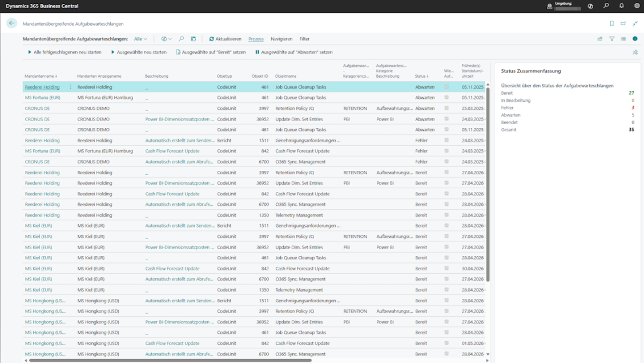Sort by Status column header
Viewport: 644px width, 363px height.
421,76
